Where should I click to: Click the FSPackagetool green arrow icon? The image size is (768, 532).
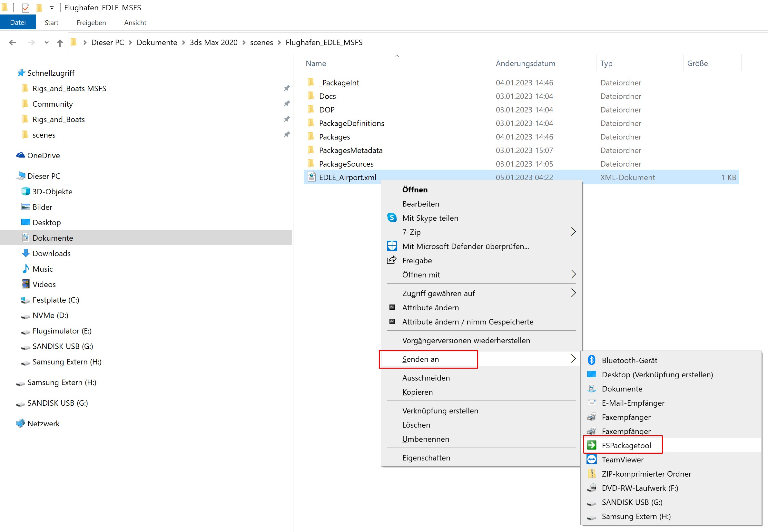point(592,445)
